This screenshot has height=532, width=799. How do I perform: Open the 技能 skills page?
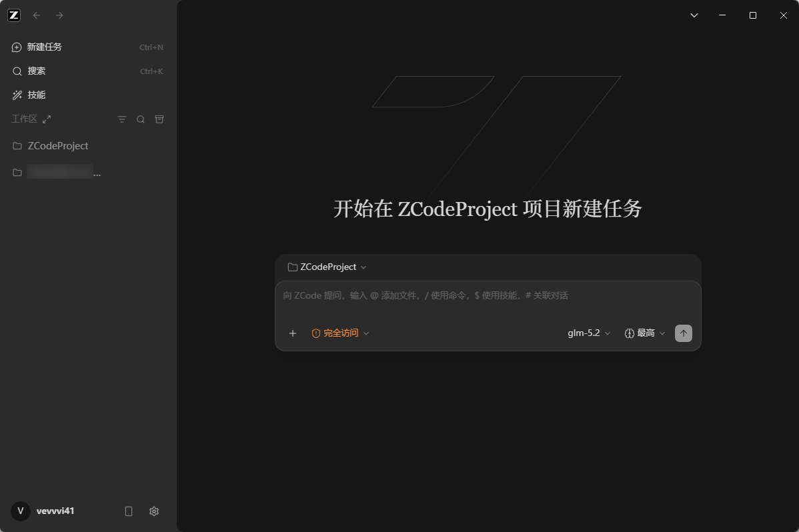[87, 95]
